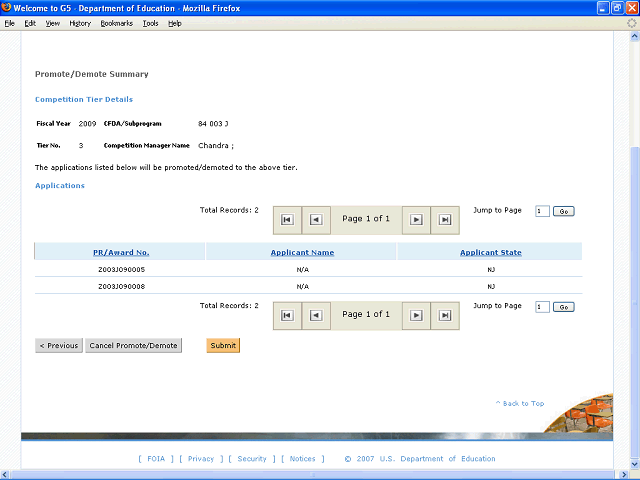Image resolution: width=640 pixels, height=480 pixels.
Task: Go to previous page in top pager
Action: 316,220
